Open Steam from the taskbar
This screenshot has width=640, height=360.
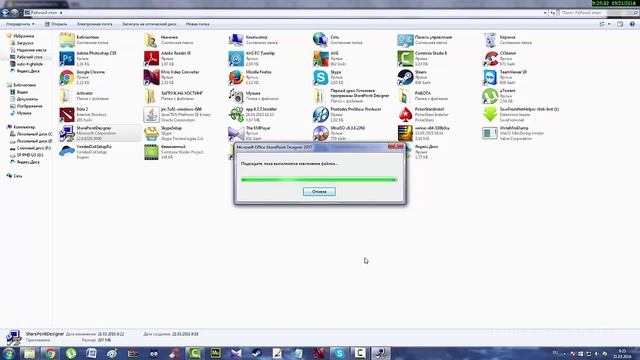[x=256, y=353]
